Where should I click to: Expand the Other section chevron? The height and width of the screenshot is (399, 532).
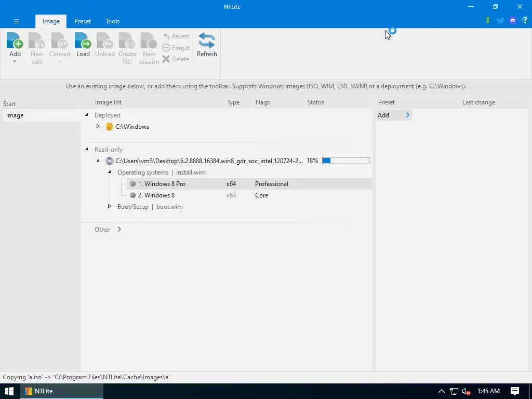coord(119,229)
